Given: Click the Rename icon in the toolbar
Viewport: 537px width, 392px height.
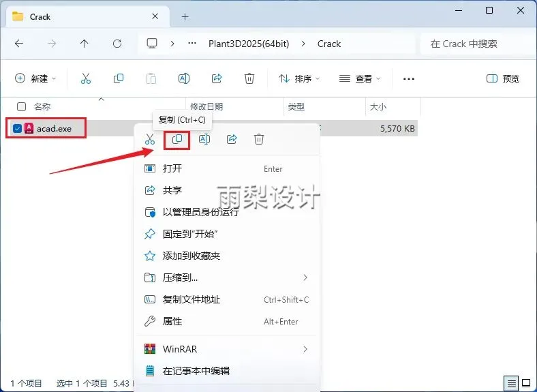Looking at the screenshot, I should point(184,78).
